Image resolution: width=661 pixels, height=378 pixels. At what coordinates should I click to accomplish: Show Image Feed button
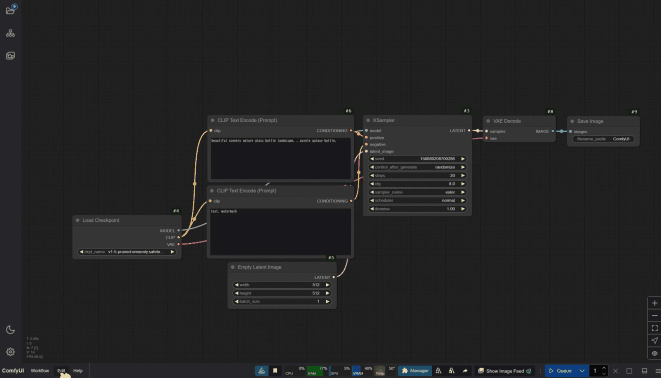point(504,371)
